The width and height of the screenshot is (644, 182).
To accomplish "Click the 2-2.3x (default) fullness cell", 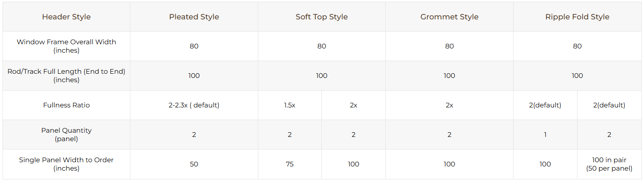I will coord(194,105).
